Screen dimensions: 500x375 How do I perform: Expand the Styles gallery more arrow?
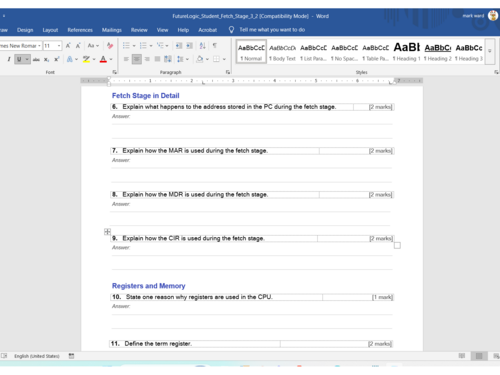point(490,51)
